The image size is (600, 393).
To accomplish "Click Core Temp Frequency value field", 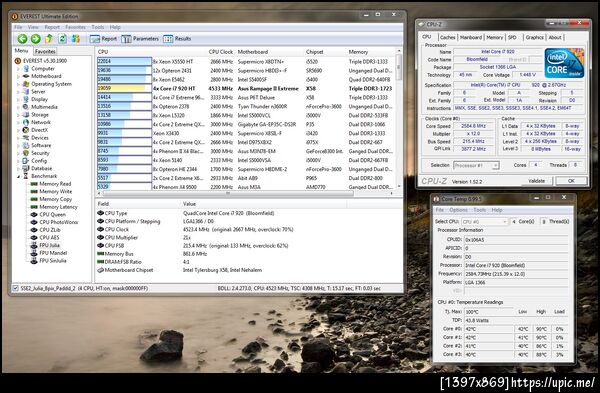I will (x=516, y=274).
